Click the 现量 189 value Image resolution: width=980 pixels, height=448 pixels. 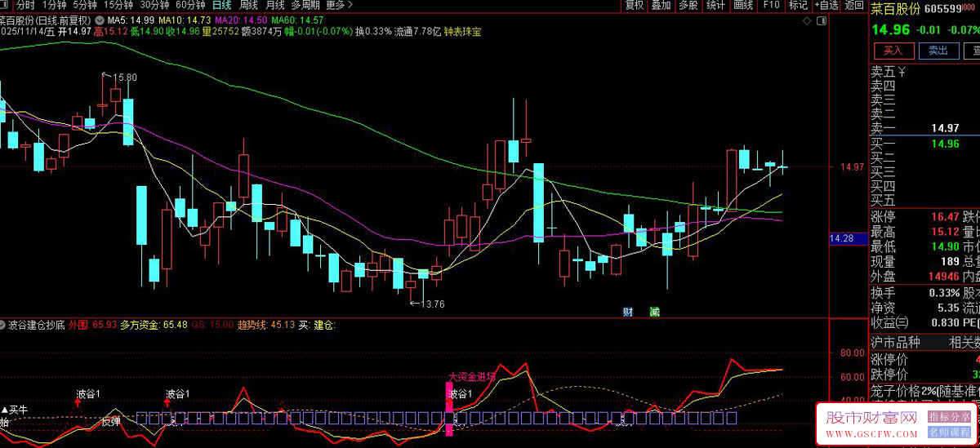[949, 261]
